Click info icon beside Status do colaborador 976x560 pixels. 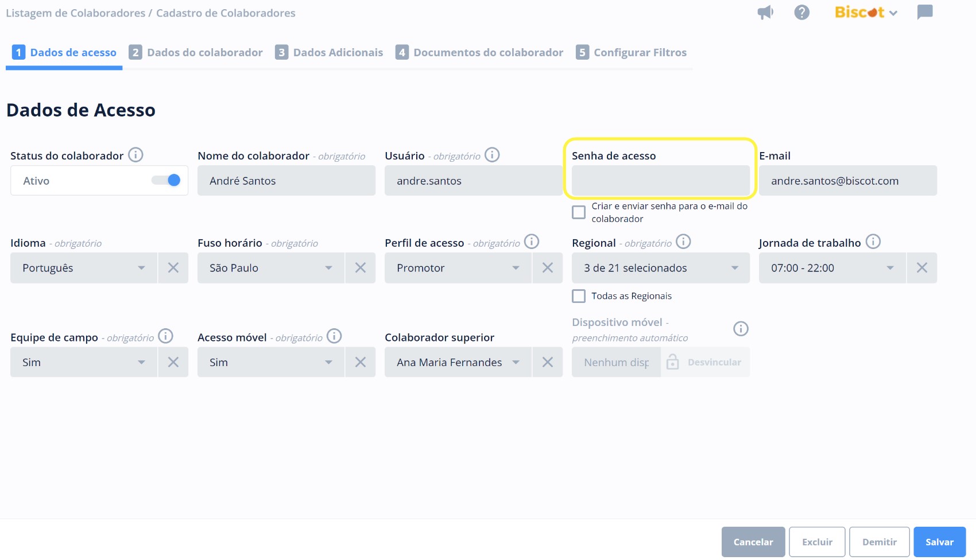(135, 155)
